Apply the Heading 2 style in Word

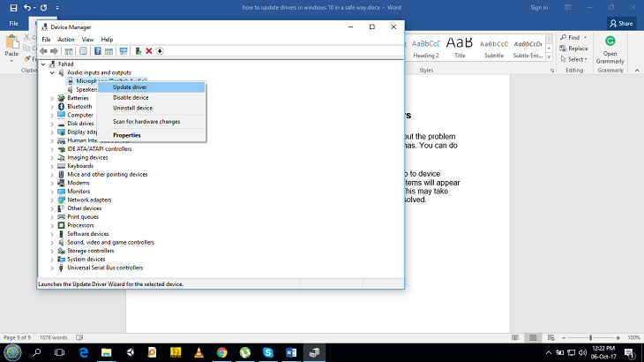[x=426, y=49]
